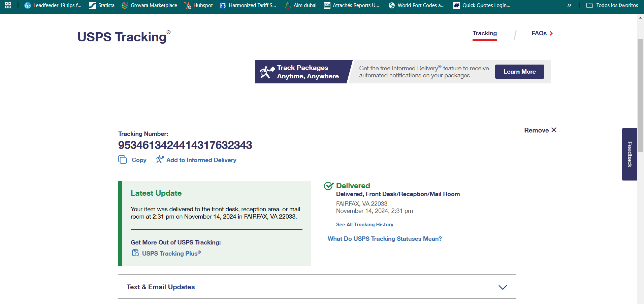Click the scrollbar up arrow
Screen dimensions: 644x304
pos(640,17)
